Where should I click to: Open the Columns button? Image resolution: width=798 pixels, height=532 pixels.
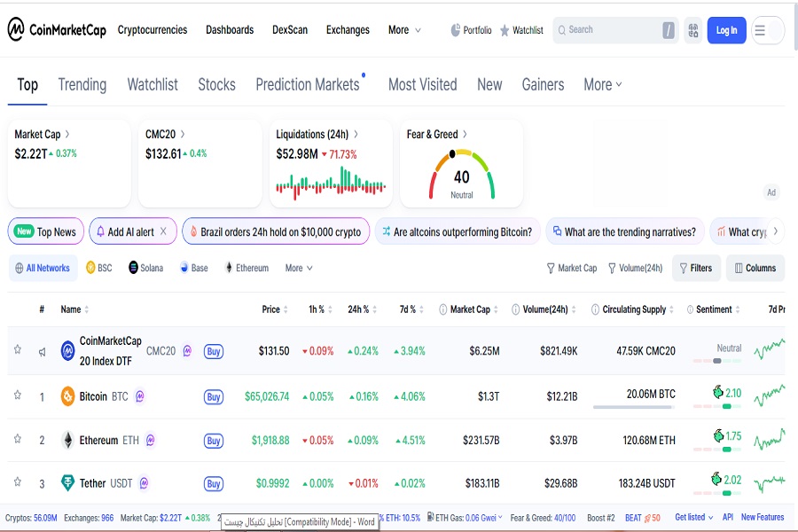(x=755, y=268)
